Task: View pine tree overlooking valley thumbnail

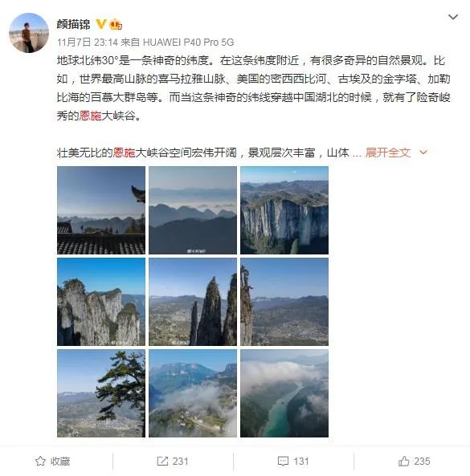Action: click(x=101, y=393)
